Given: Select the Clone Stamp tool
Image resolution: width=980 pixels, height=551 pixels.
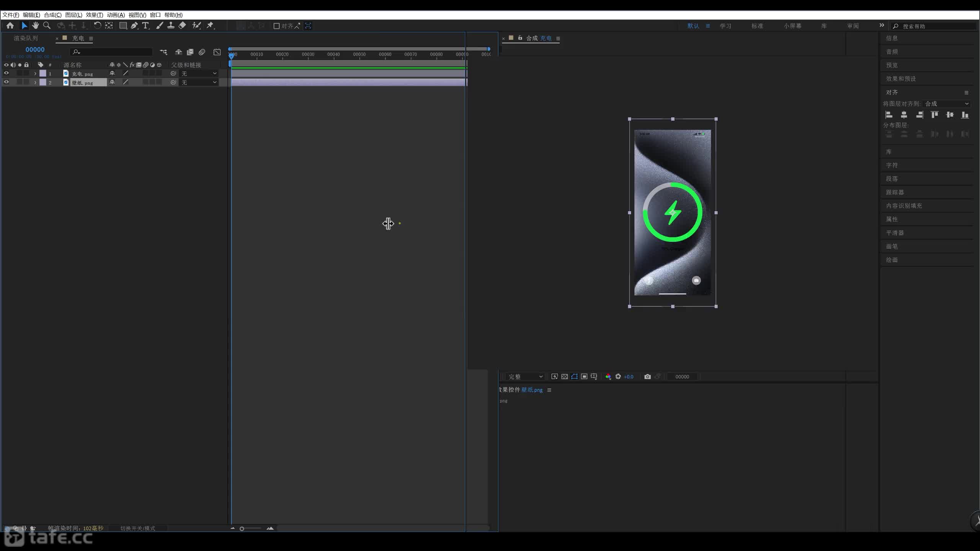Looking at the screenshot, I should pyautogui.click(x=171, y=26).
